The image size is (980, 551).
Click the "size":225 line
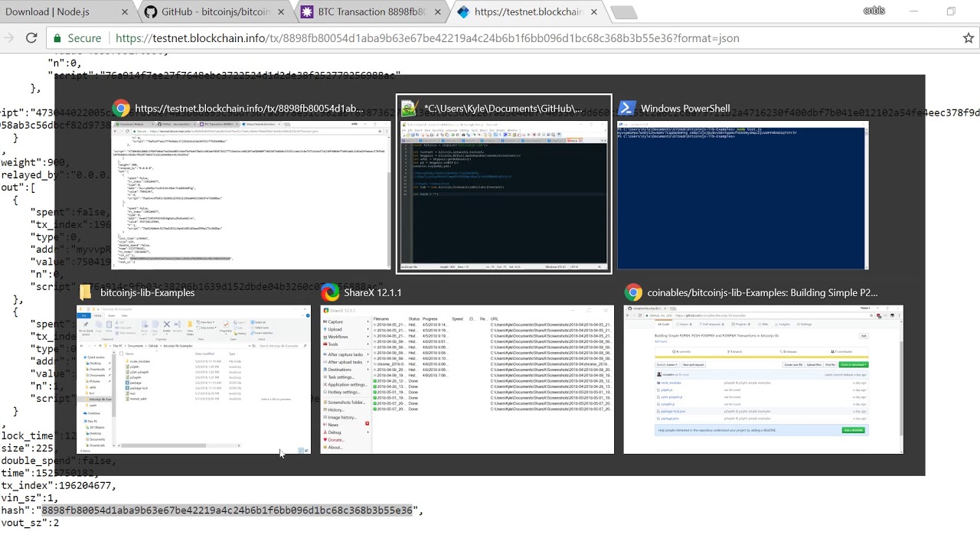(x=29, y=448)
